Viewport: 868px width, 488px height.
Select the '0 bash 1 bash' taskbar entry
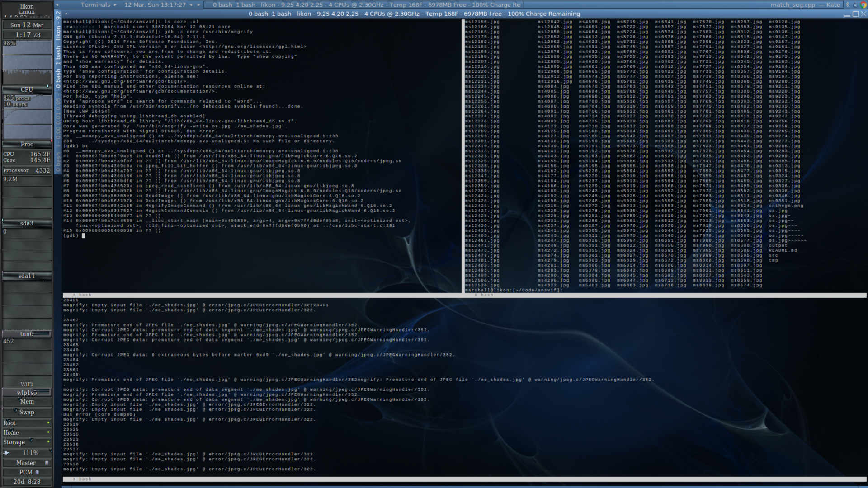tap(234, 5)
